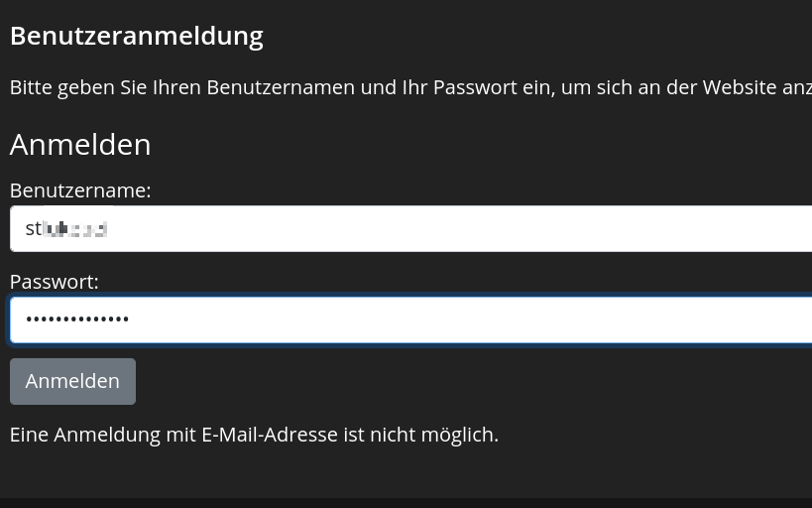This screenshot has height=508, width=812.
Task: Click the "Benutzername:" field label
Action: 80,190
